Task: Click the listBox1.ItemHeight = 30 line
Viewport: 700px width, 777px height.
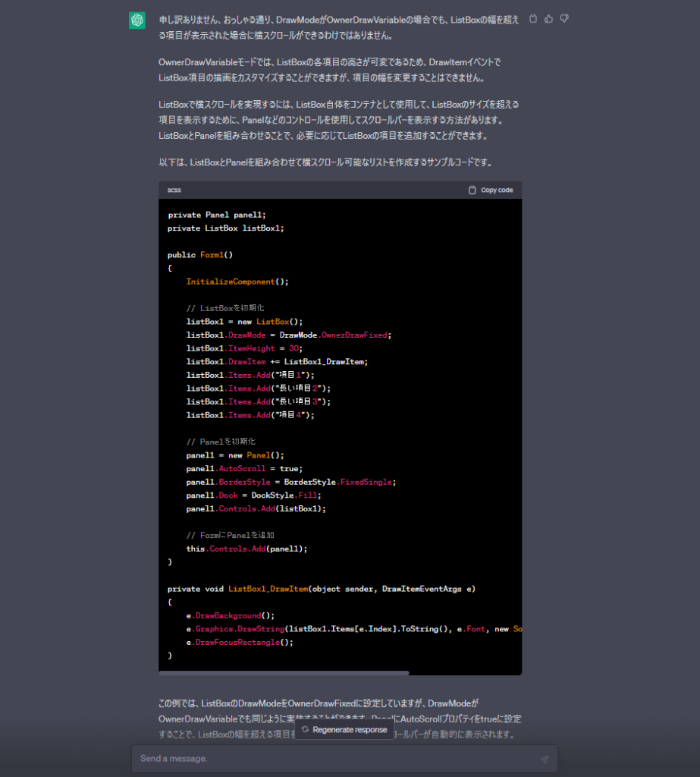Action: coord(243,348)
